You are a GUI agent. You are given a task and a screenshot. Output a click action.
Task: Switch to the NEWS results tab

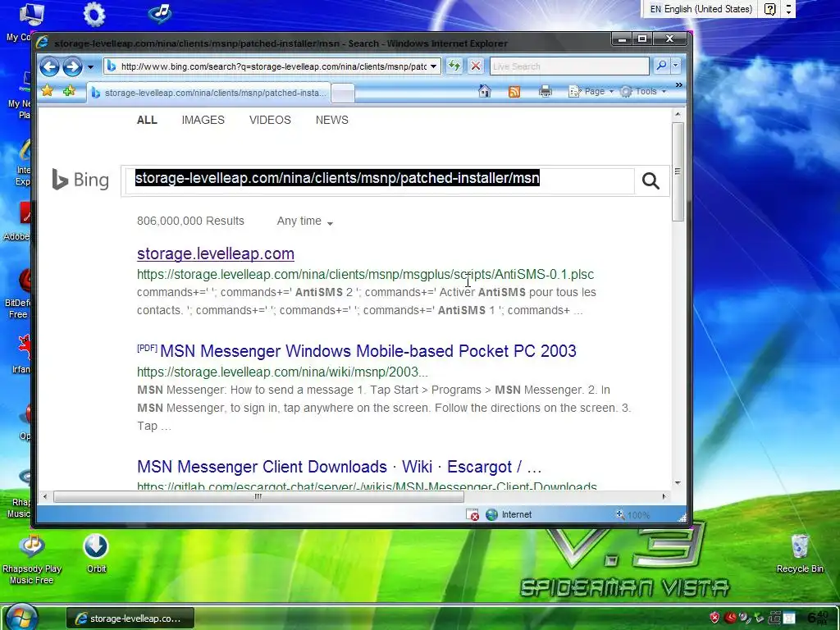tap(331, 120)
